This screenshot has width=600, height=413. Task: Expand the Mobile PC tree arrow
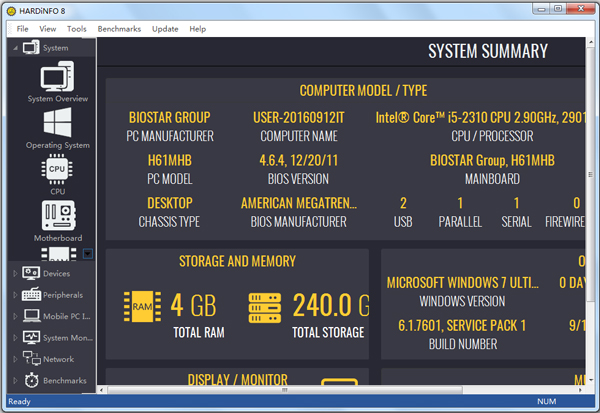click(15, 316)
